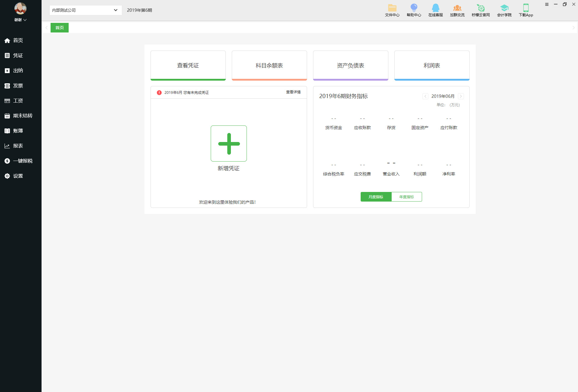Go to previous month in 财务指标
The height and width of the screenshot is (392, 578).
(425, 96)
